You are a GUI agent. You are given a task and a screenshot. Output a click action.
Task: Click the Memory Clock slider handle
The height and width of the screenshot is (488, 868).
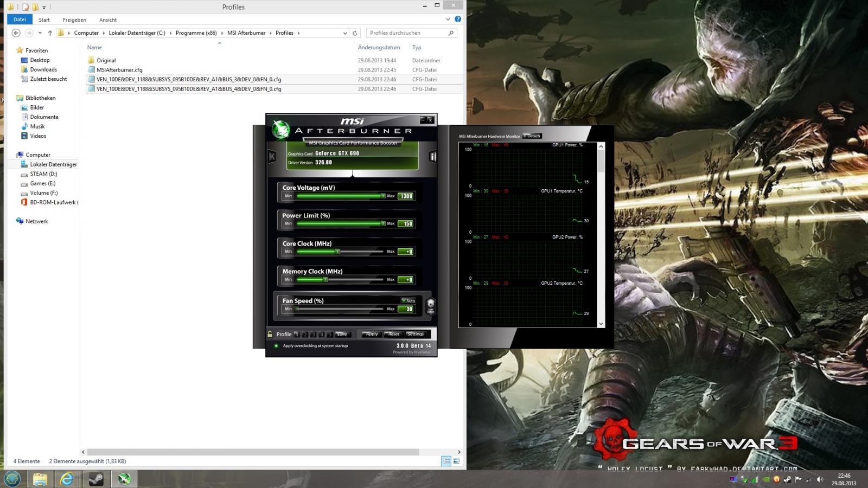325,280
